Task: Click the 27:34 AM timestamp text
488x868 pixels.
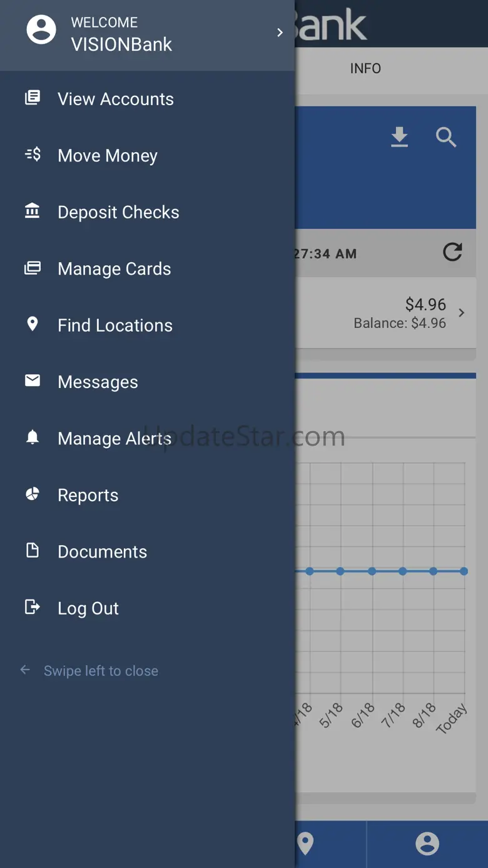Action: click(x=325, y=254)
